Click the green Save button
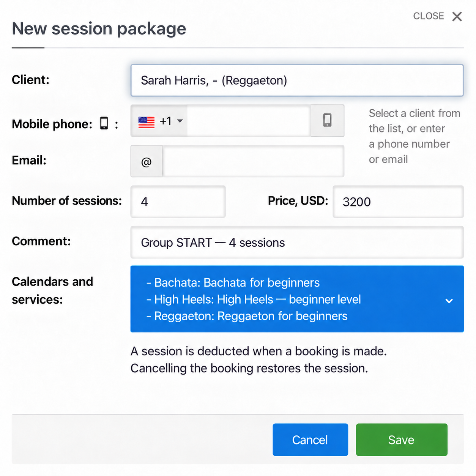The width and height of the screenshot is (476, 476). 402,440
